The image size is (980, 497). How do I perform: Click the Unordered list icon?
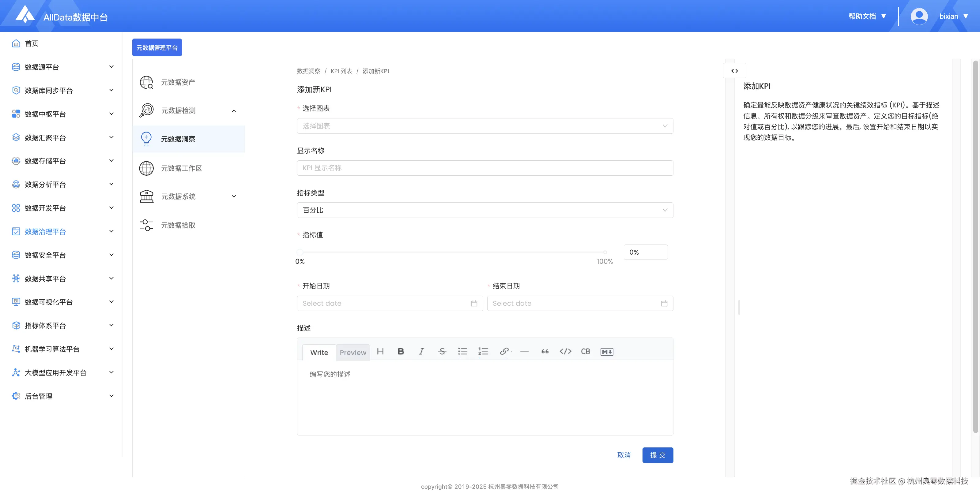(x=462, y=351)
